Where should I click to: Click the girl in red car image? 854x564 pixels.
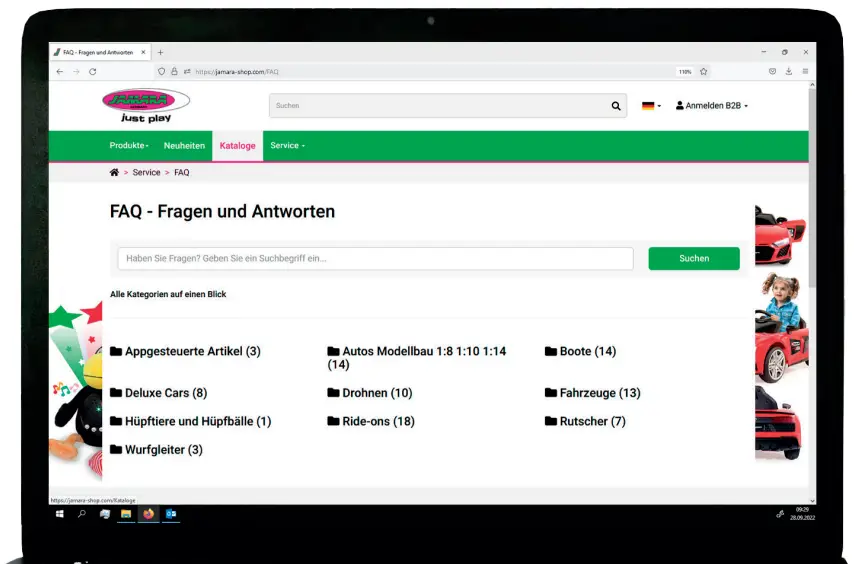pos(781,327)
